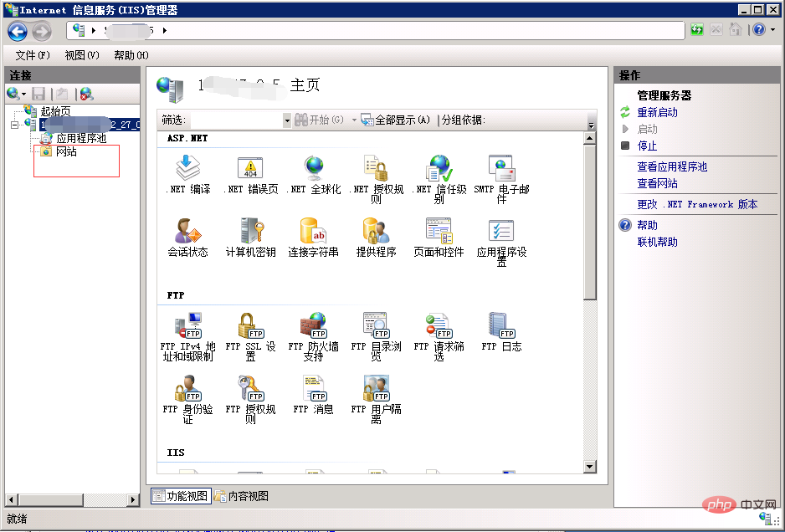This screenshot has height=532, width=785.
Task: Open the 文件(F) menu
Action: click(x=33, y=55)
